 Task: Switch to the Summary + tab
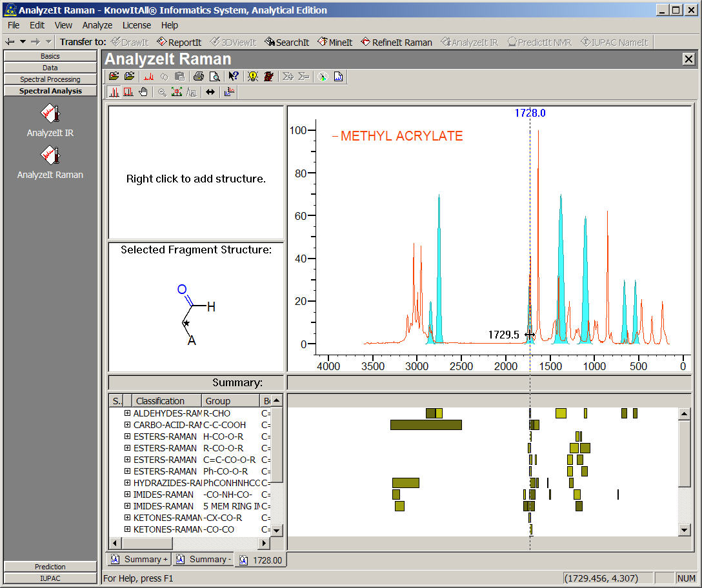(x=139, y=560)
